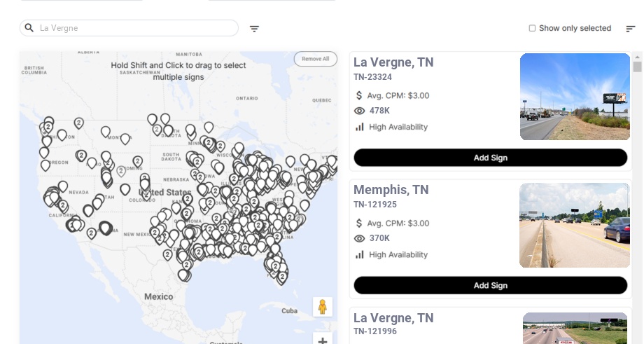
Task: Open the La Vergne TN-23324 billboard photo
Action: coord(575,97)
